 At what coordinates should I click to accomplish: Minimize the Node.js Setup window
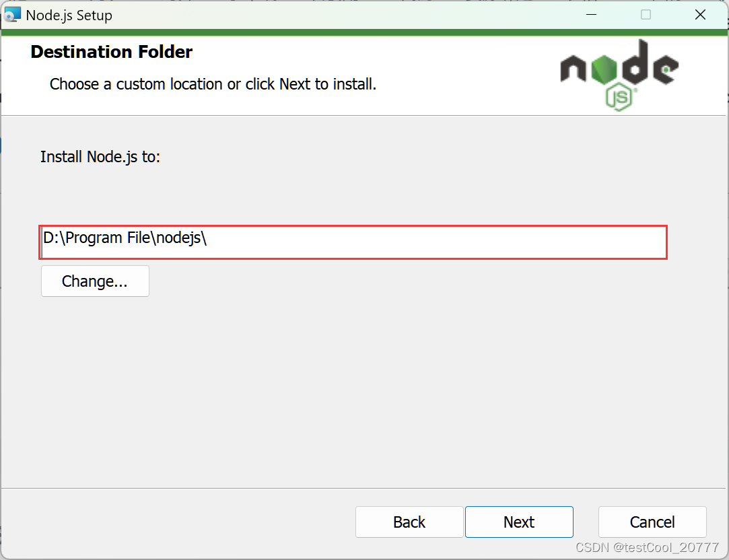[591, 15]
